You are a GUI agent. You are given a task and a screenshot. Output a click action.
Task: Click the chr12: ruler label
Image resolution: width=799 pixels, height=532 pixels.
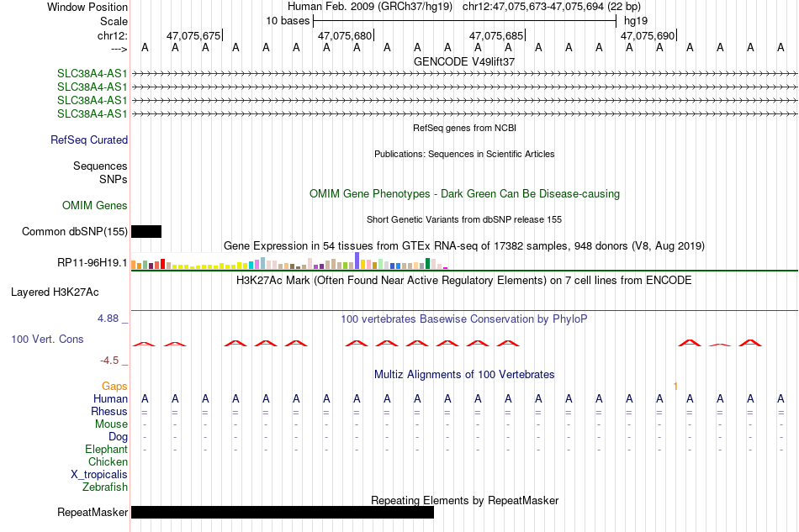(x=113, y=35)
